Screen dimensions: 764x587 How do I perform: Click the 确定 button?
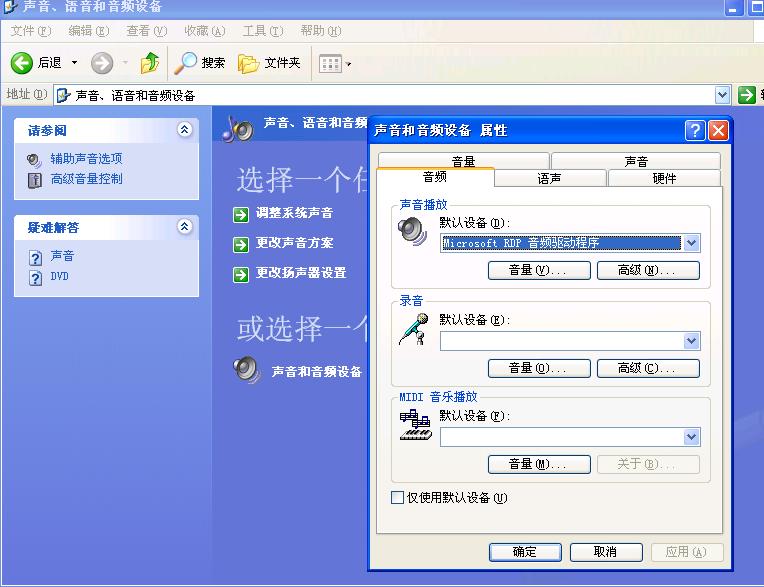point(525,552)
